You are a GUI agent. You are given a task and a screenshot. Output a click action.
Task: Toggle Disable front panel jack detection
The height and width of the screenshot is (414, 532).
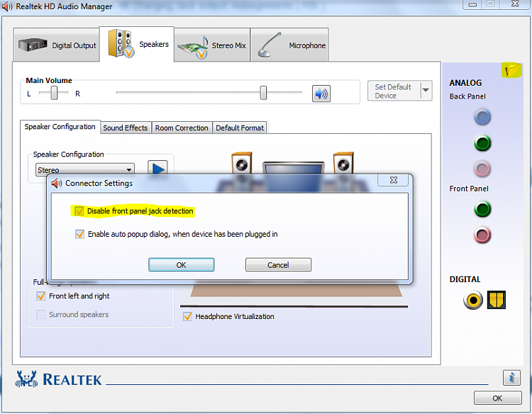tap(79, 211)
